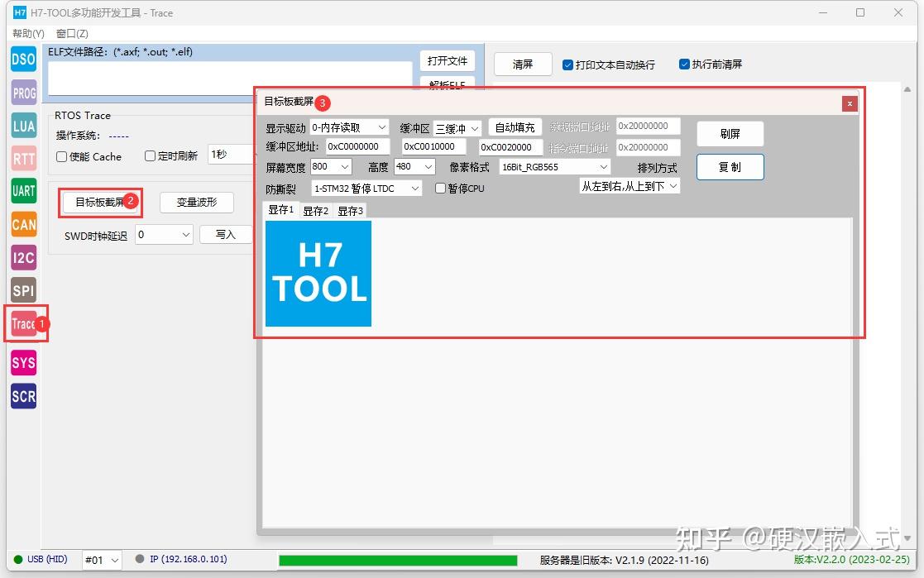Open the RTT viewer
Image resolution: width=924 pixels, height=578 pixels.
[22, 158]
